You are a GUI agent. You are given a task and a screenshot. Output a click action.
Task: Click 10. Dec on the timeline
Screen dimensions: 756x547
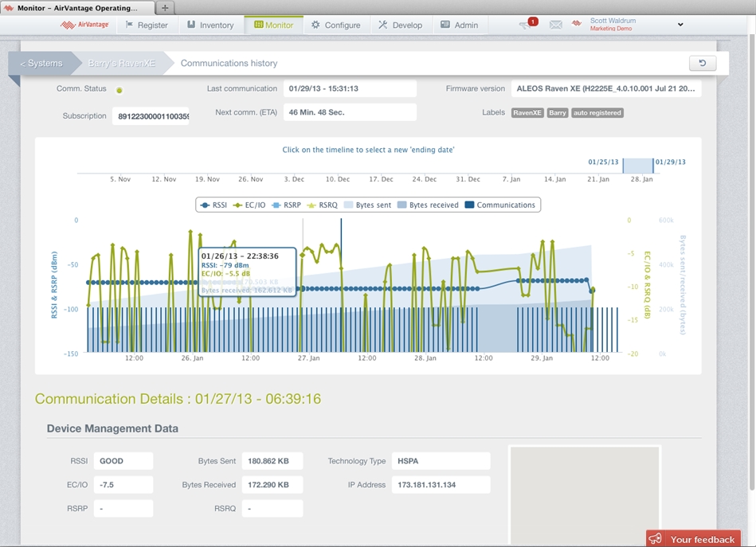(x=338, y=179)
